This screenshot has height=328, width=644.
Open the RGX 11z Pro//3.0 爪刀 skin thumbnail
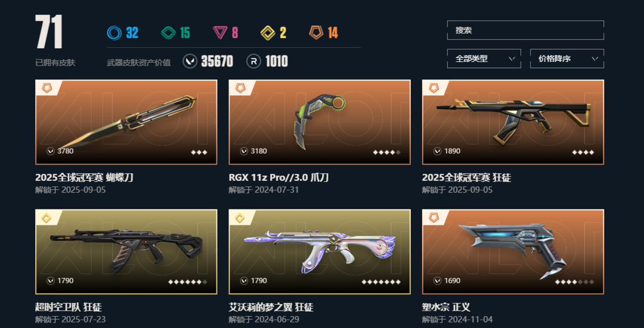point(320,122)
